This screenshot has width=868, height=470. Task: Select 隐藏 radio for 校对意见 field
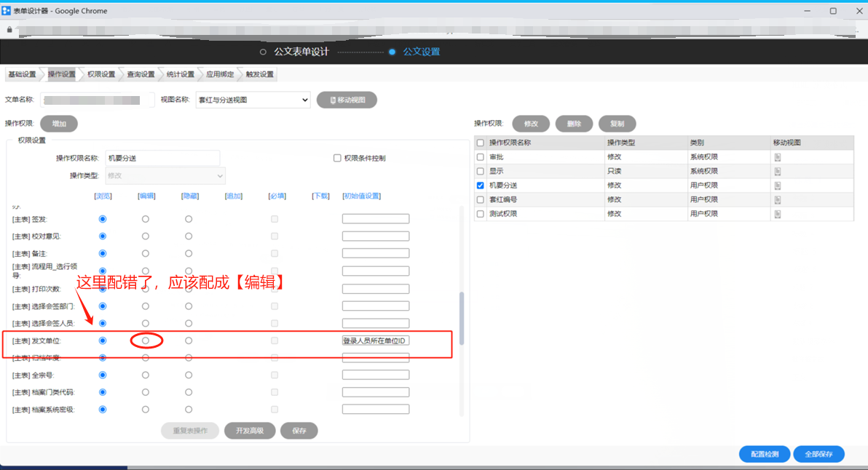click(x=189, y=236)
